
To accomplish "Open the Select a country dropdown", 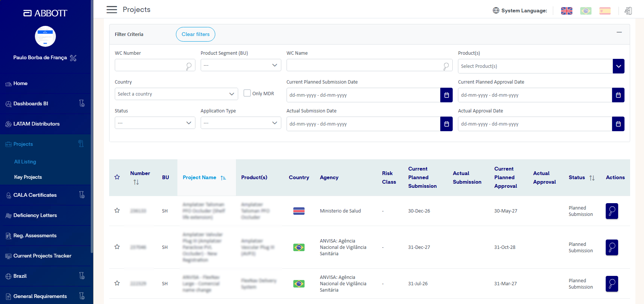I will point(176,94).
